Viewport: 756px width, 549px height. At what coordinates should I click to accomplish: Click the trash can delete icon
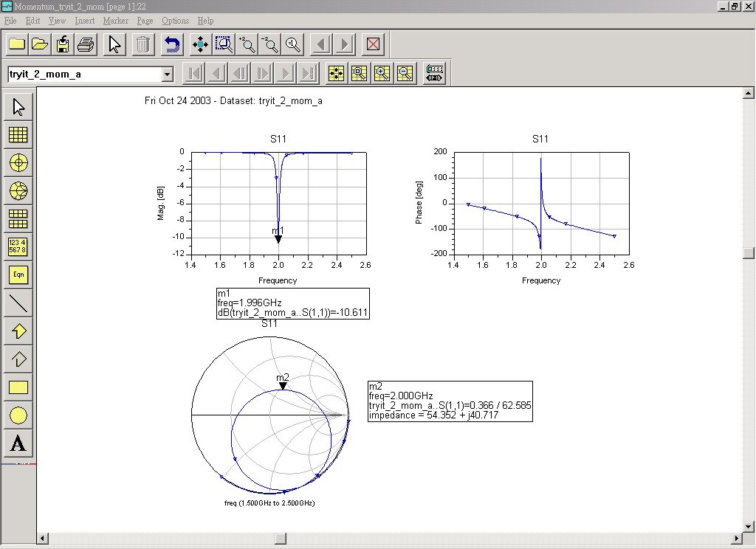tap(143, 44)
